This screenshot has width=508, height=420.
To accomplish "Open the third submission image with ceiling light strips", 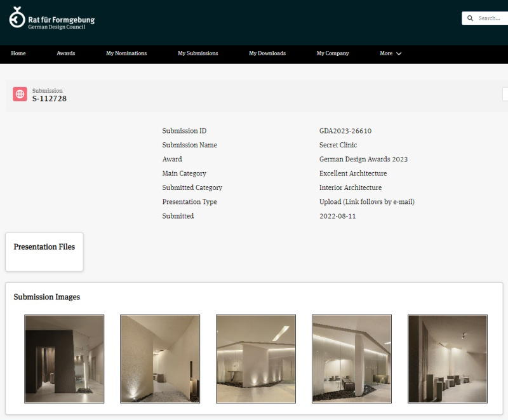I will (256, 359).
